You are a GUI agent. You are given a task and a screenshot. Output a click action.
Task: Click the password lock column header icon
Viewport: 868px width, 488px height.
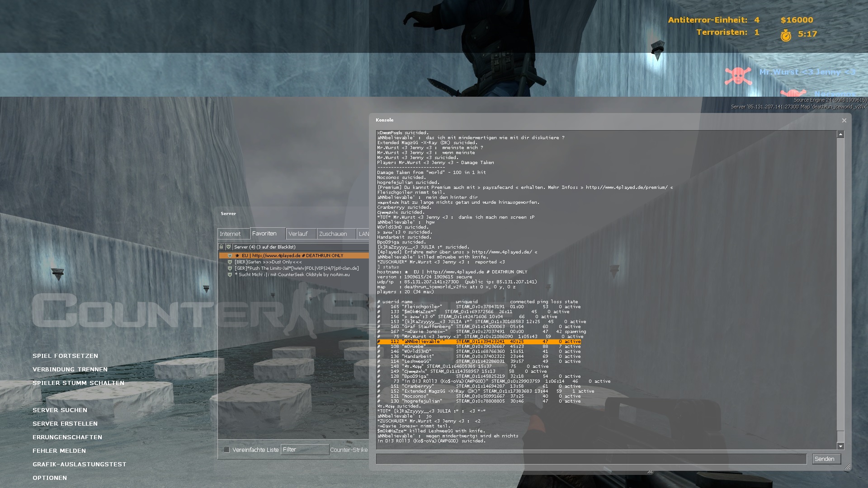click(222, 247)
